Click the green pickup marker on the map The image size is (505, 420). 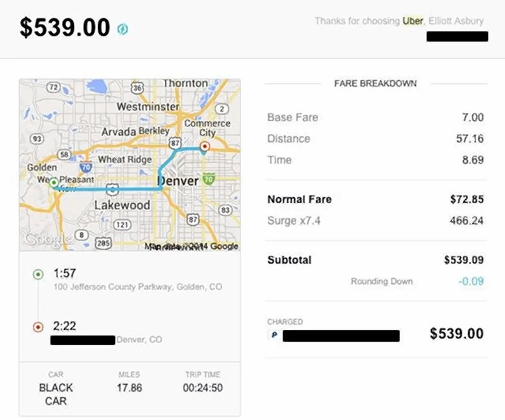[54, 183]
